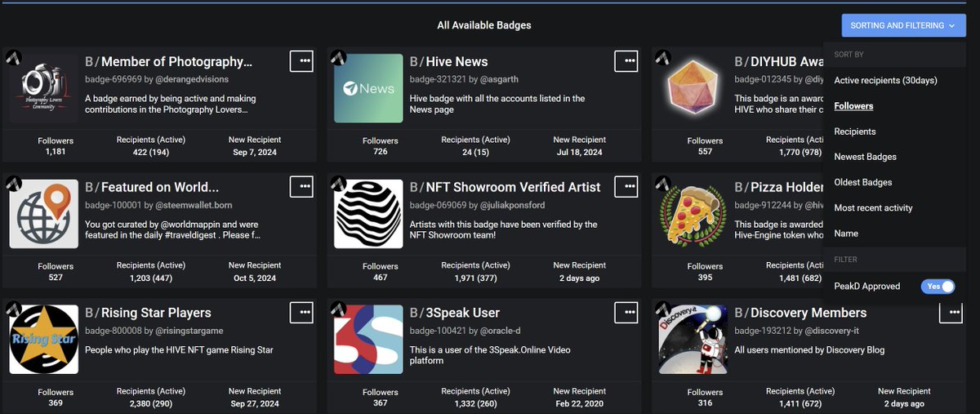Open options menu for Featured on World badge
980x414 pixels.
301,187
